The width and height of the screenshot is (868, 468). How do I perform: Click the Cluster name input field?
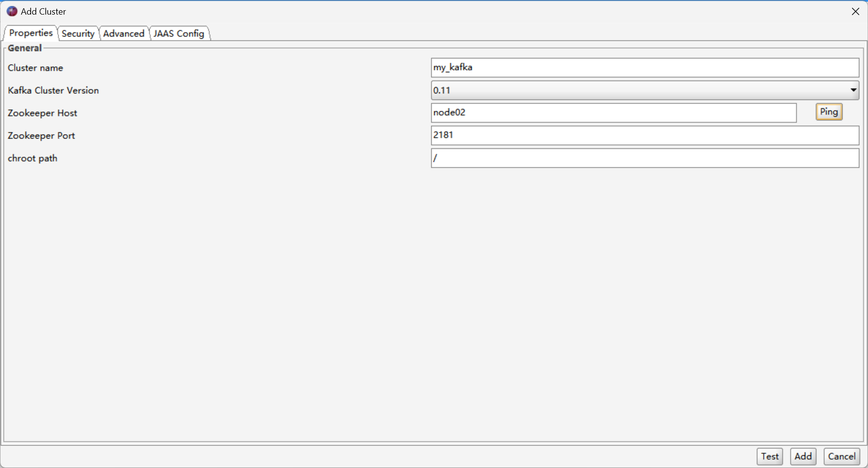645,68
